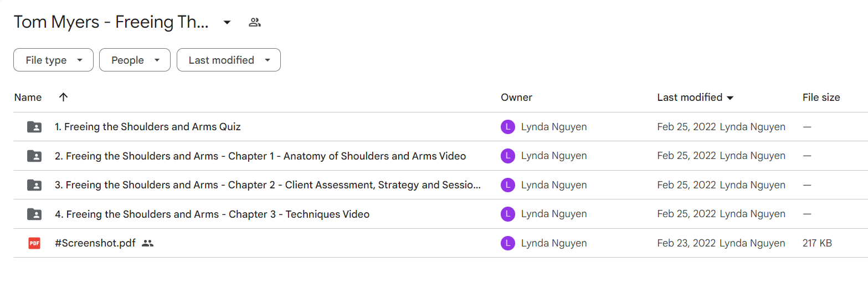The height and width of the screenshot is (282, 868).
Task: Open the People filter dropdown
Action: point(135,60)
